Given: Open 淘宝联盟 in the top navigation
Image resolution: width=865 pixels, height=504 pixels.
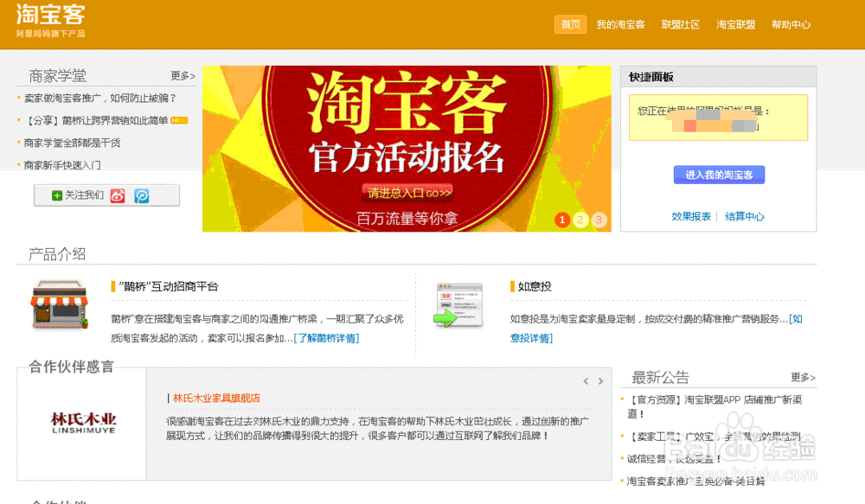Looking at the screenshot, I should tap(736, 25).
